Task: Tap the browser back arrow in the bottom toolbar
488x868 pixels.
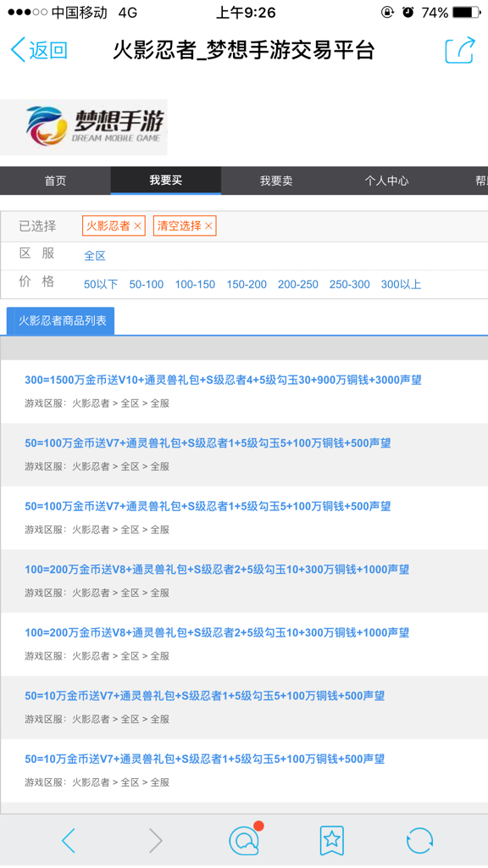Action: [x=69, y=841]
